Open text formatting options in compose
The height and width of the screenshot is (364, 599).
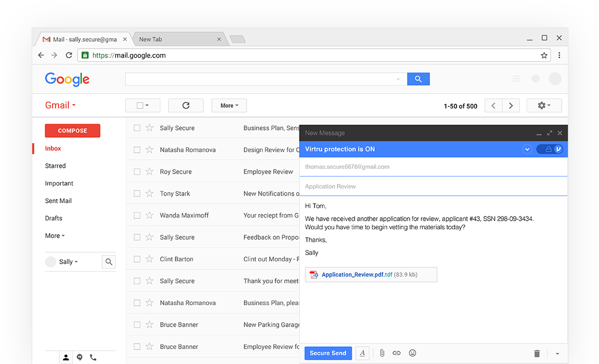[363, 353]
